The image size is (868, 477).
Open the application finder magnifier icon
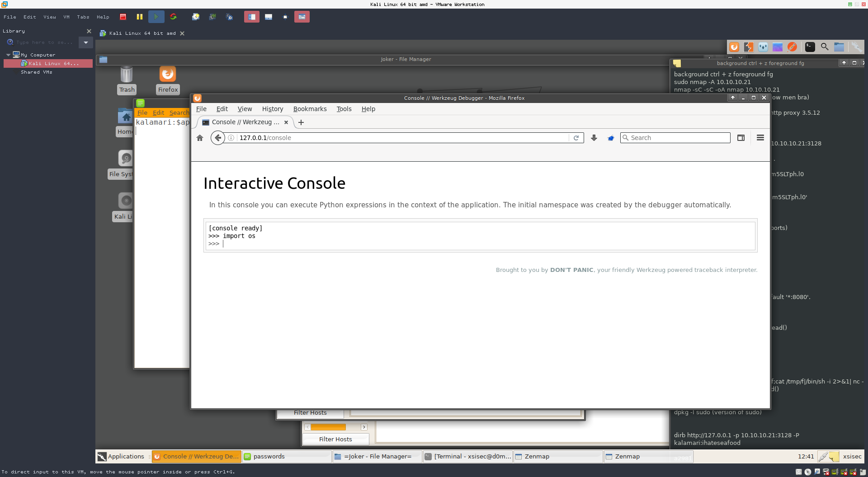(825, 47)
